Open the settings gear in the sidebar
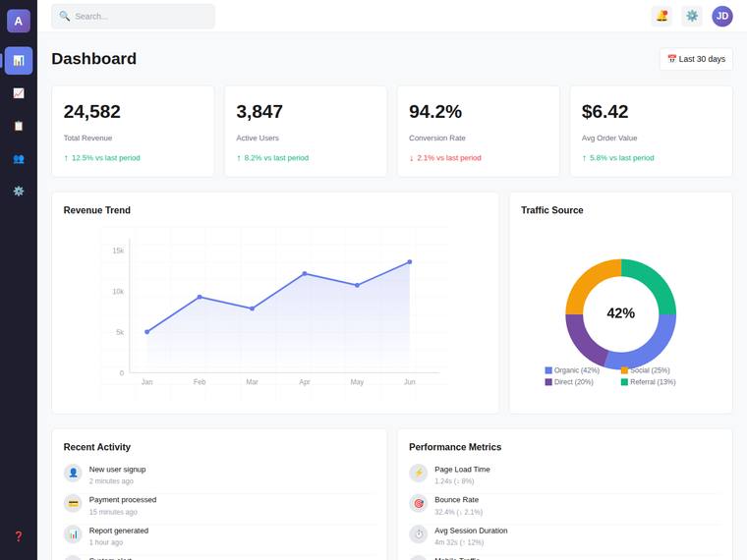 (x=19, y=191)
